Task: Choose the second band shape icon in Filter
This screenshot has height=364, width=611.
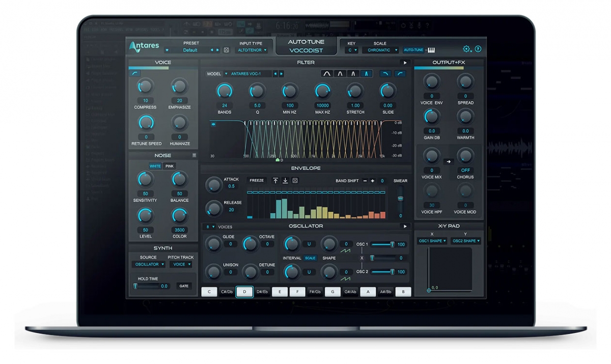Action: [341, 74]
